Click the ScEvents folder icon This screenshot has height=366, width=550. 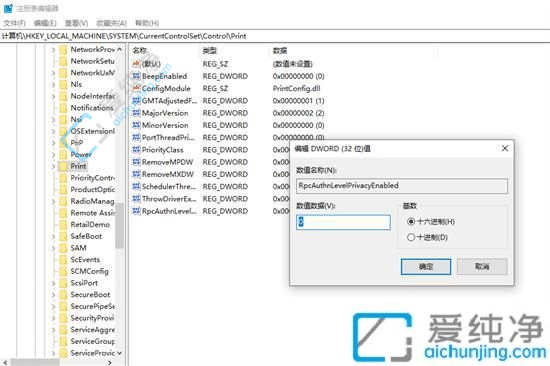point(63,260)
